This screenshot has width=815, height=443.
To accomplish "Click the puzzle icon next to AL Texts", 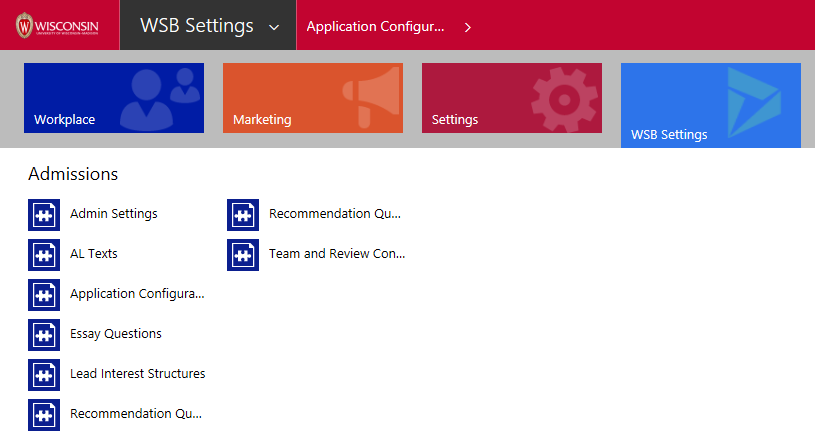I will [44, 255].
